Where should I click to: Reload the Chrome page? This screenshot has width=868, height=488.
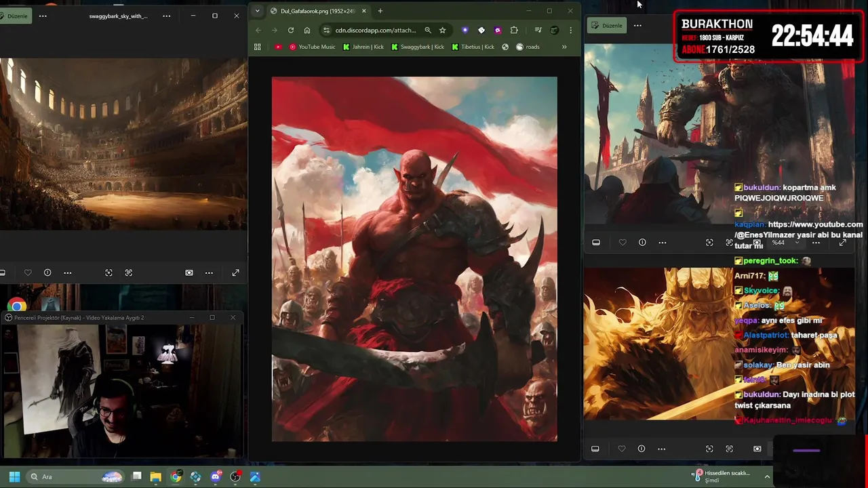[x=291, y=30]
